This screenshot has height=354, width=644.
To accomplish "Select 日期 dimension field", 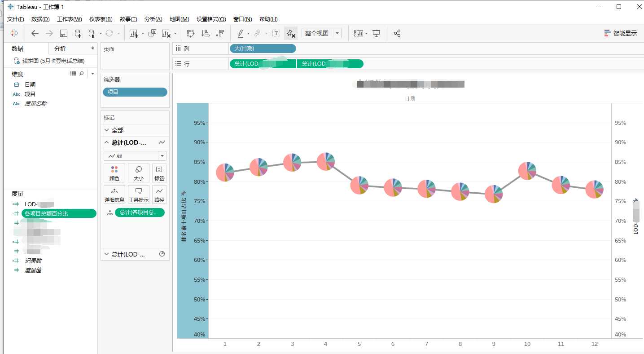I will 30,84.
